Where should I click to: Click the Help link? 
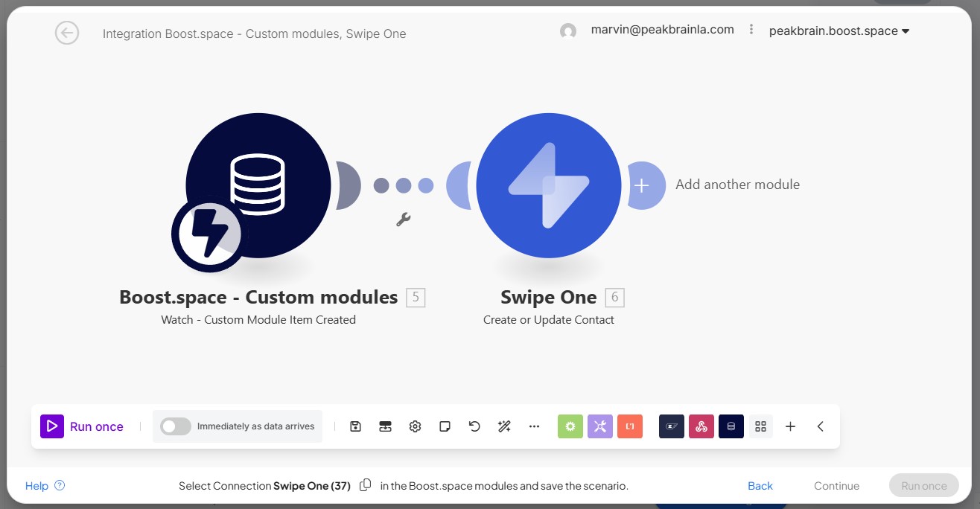pyautogui.click(x=45, y=486)
